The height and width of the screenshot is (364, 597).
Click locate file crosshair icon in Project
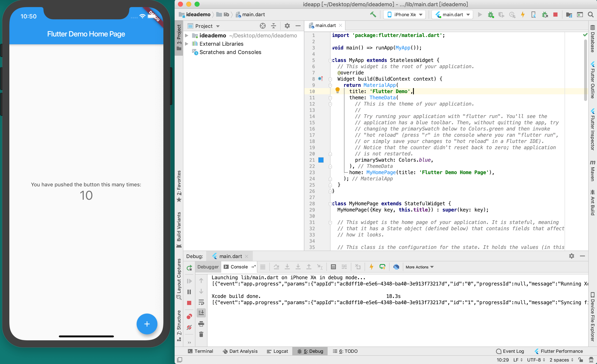tap(263, 26)
